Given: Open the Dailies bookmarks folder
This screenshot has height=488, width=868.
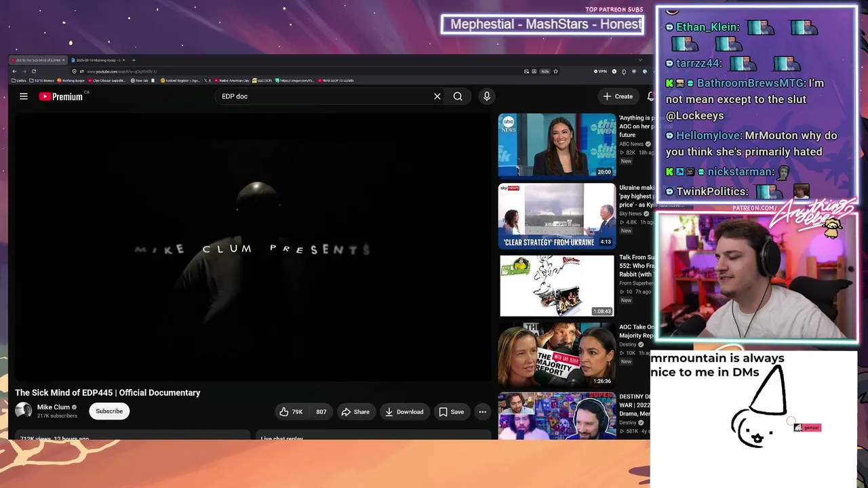Looking at the screenshot, I should tap(19, 81).
